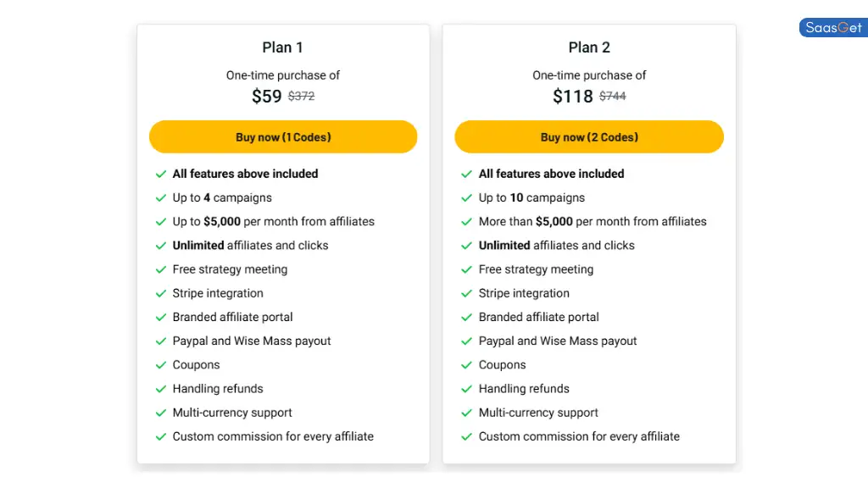Screen dimensions: 868x488
Task: Select the Plan 2 heading
Action: pyautogui.click(x=589, y=47)
